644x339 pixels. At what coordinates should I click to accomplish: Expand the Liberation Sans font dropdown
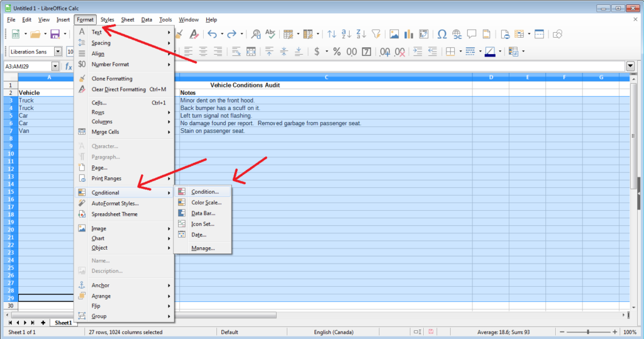[58, 52]
